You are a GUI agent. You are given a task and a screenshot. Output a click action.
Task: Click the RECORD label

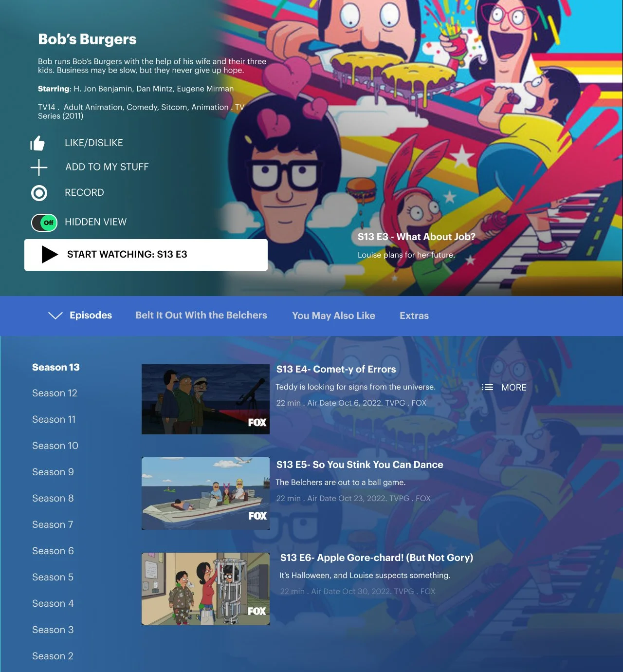pyautogui.click(x=84, y=192)
